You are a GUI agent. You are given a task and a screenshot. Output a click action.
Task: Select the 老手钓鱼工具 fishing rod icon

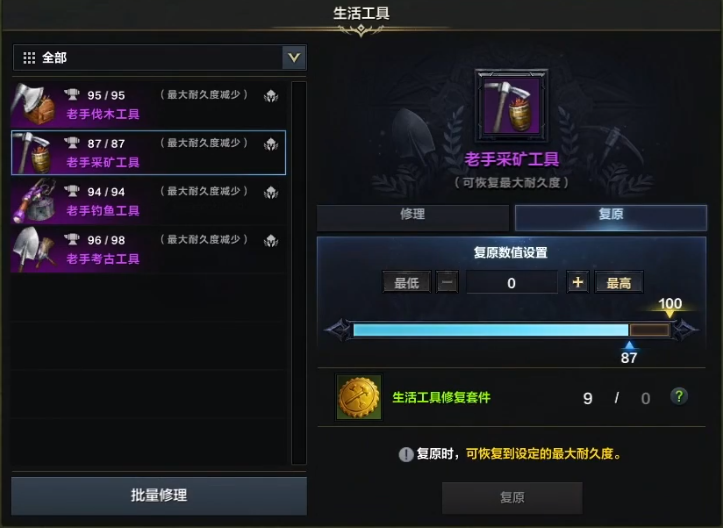pos(34,201)
